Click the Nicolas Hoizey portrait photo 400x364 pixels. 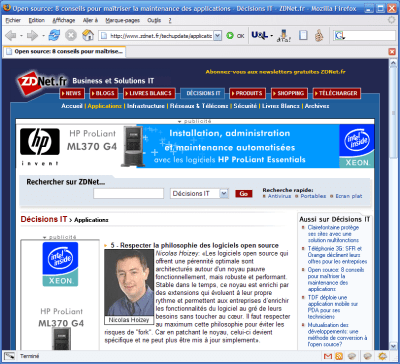coord(129,283)
